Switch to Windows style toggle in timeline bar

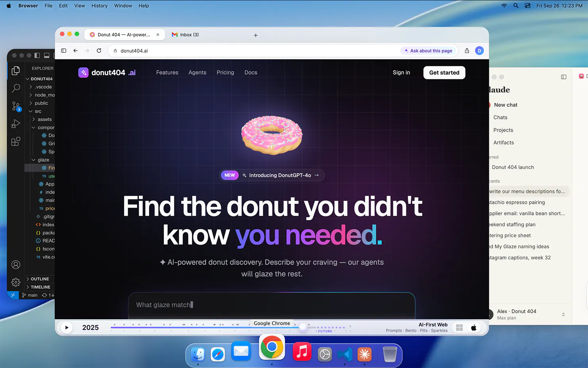click(x=460, y=328)
